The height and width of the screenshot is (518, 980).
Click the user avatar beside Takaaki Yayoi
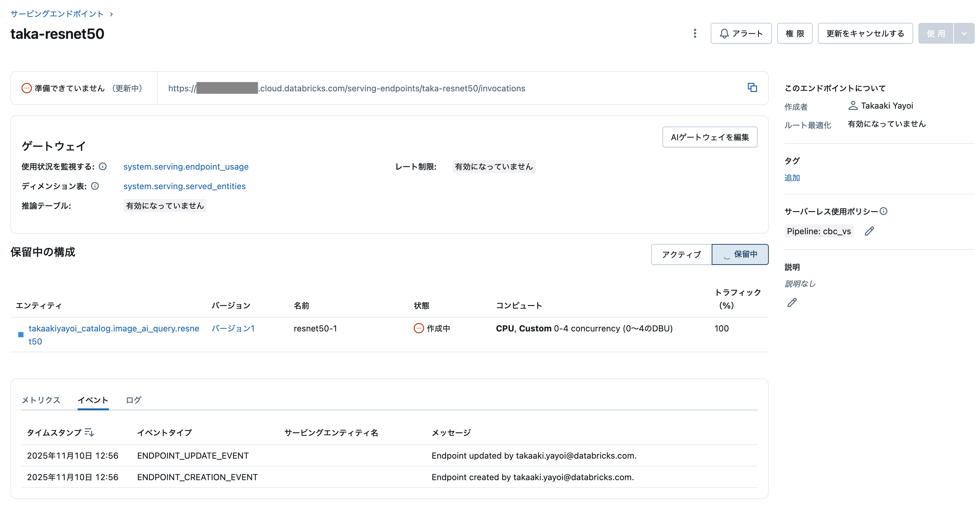[853, 105]
